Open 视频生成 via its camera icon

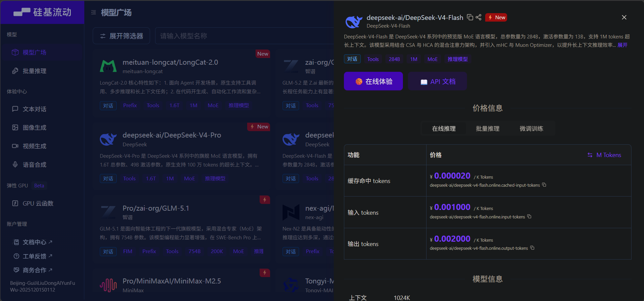coord(15,146)
